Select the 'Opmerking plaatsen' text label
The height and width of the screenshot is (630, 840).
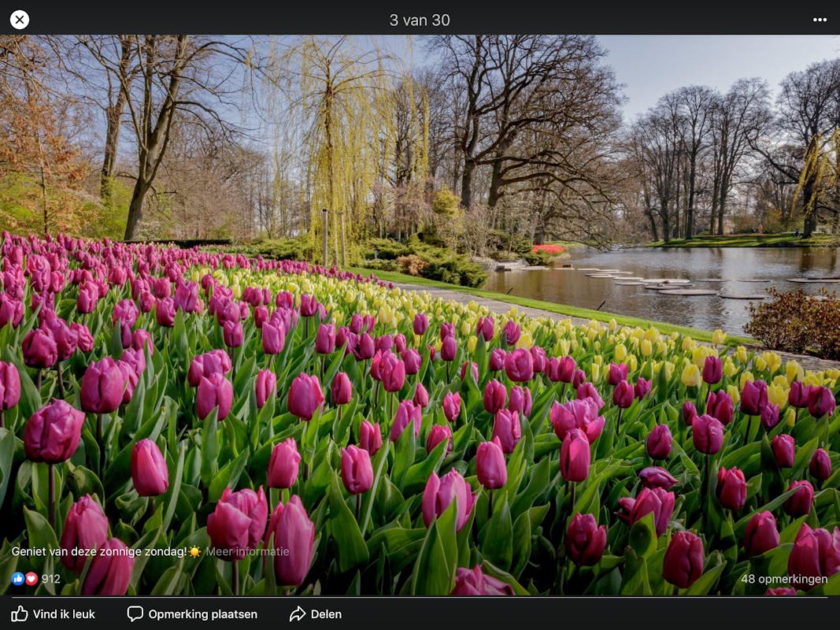[x=202, y=614]
